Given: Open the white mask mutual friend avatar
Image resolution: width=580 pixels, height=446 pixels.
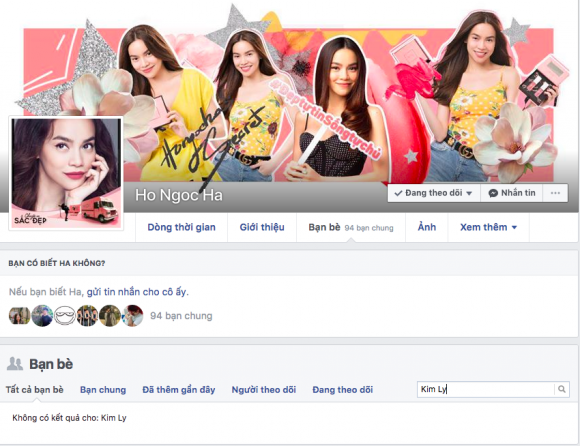Looking at the screenshot, I should click(x=65, y=316).
